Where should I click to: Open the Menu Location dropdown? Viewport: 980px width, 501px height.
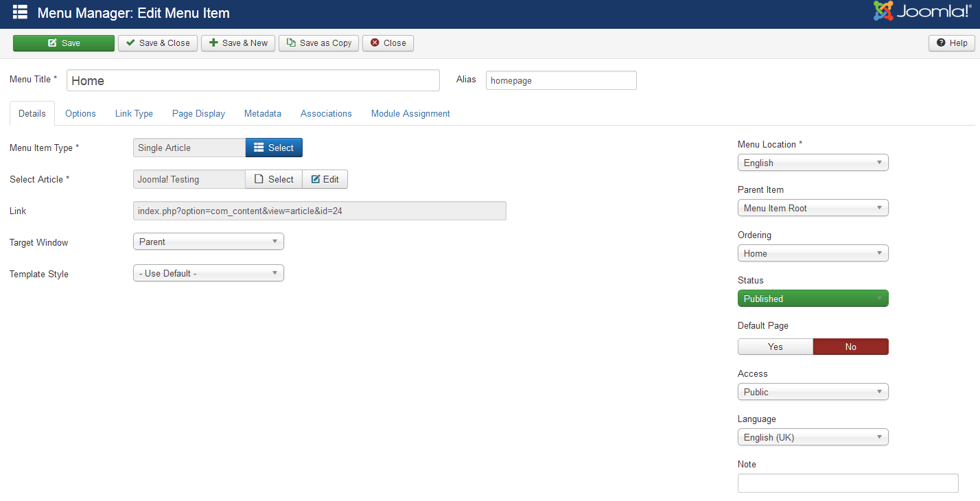point(813,163)
